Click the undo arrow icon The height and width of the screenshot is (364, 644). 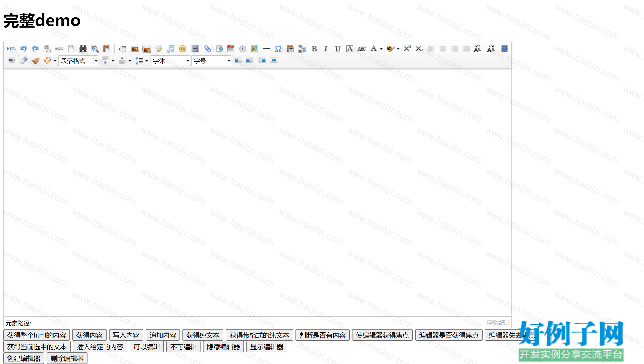[x=24, y=49]
